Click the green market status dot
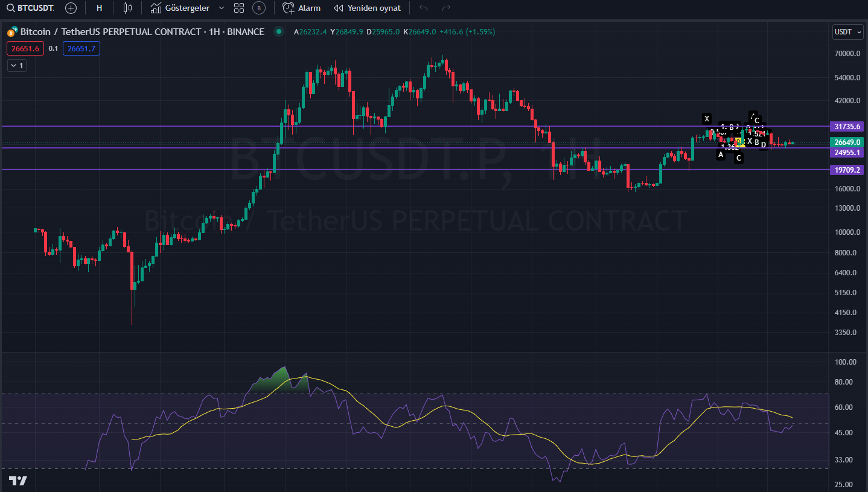This screenshot has width=868, height=492. click(278, 31)
